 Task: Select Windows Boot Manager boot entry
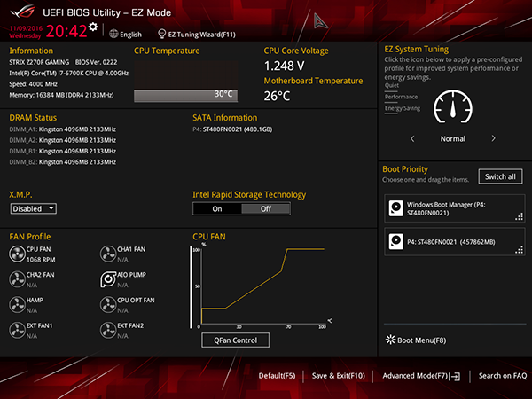455,208
